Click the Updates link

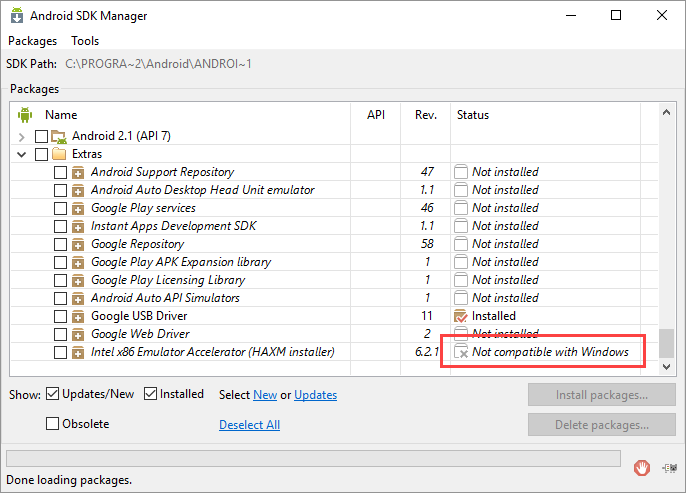[315, 395]
